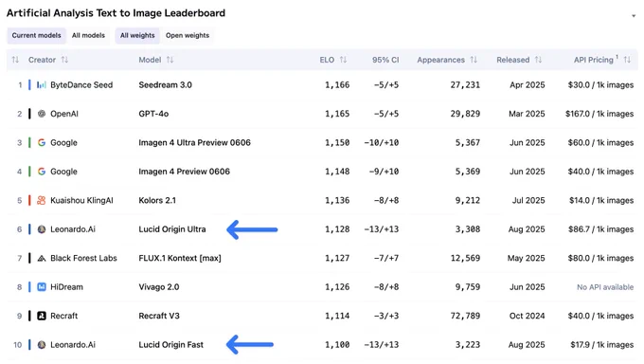644x364 pixels.
Task: Select the All weights filter
Action: coord(137,35)
